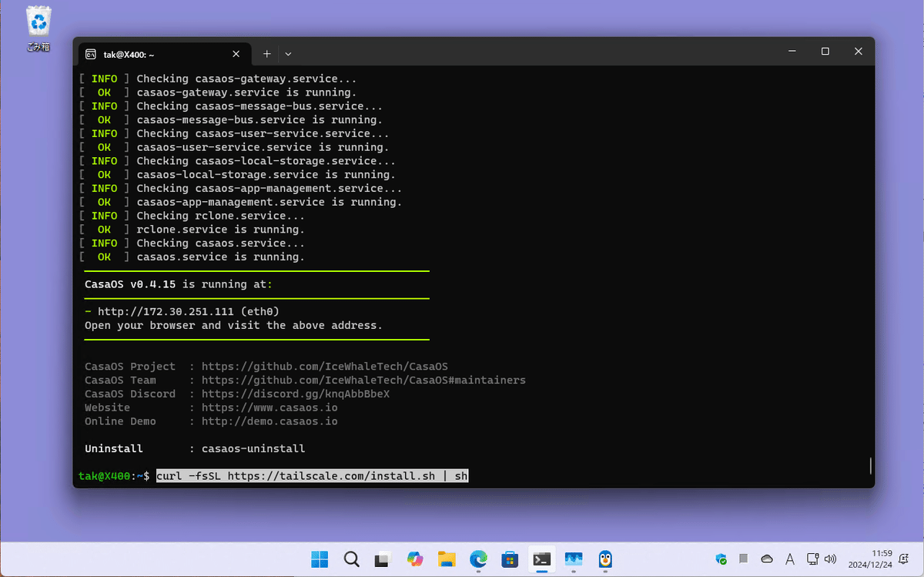Image resolution: width=924 pixels, height=577 pixels.
Task: Close the Windows Terminal window
Action: (858, 52)
